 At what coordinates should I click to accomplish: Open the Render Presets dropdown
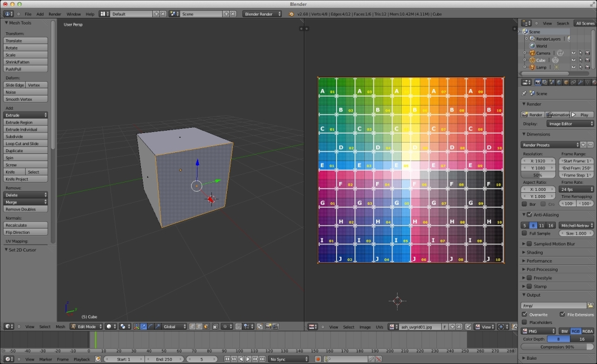(550, 145)
